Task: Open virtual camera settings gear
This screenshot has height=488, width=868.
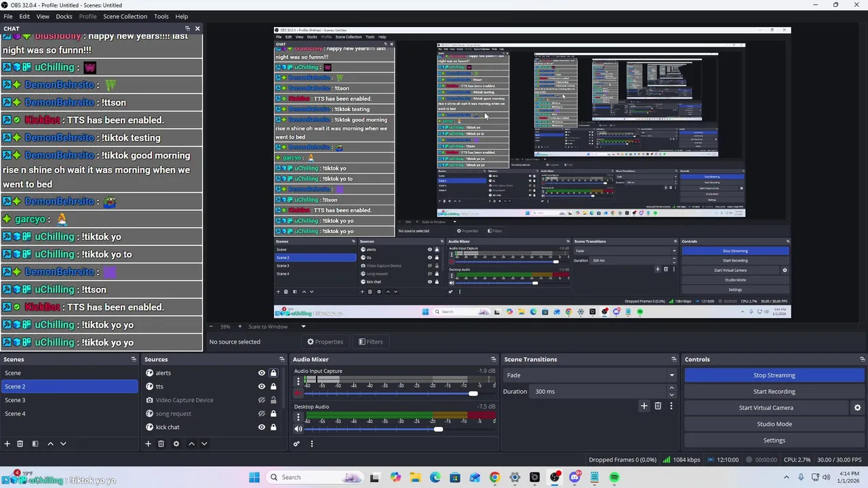Action: click(x=857, y=408)
